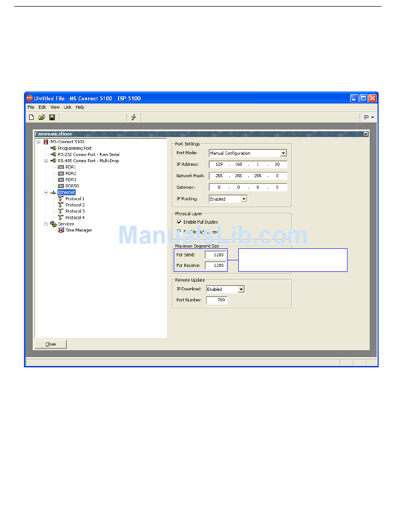Click the For Receive segment size field
Screen dimensions: 420x518
[215, 265]
